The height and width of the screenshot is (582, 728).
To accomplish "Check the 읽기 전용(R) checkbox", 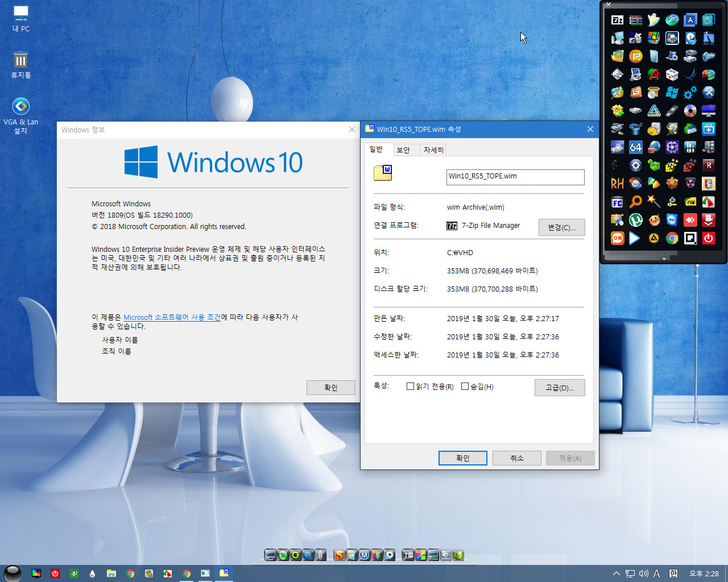I will (410, 386).
